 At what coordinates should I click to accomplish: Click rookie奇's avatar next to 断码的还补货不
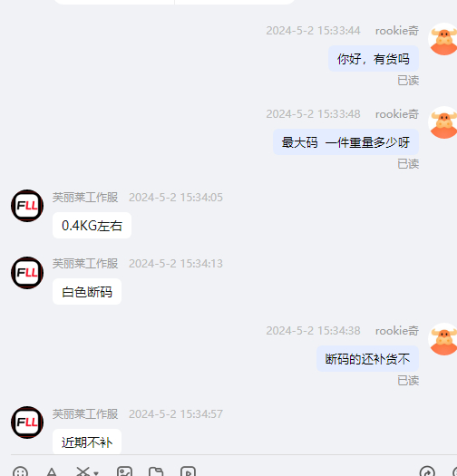tap(442, 339)
